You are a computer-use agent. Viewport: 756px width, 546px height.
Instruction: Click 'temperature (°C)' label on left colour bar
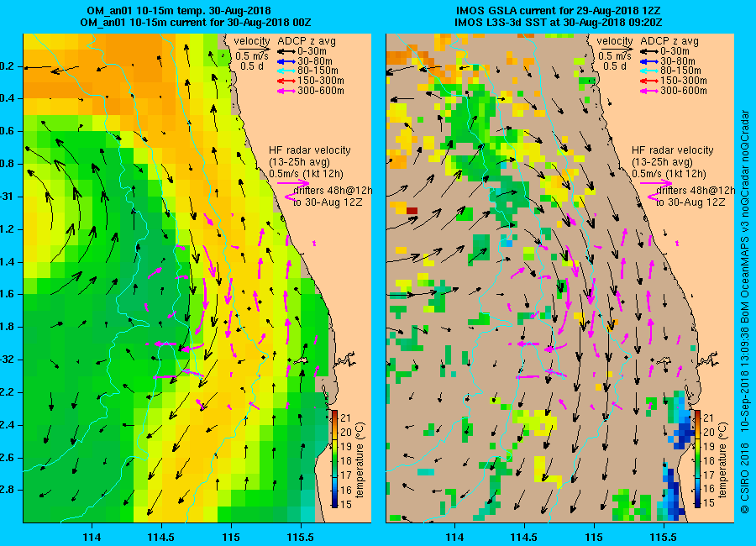pos(360,460)
